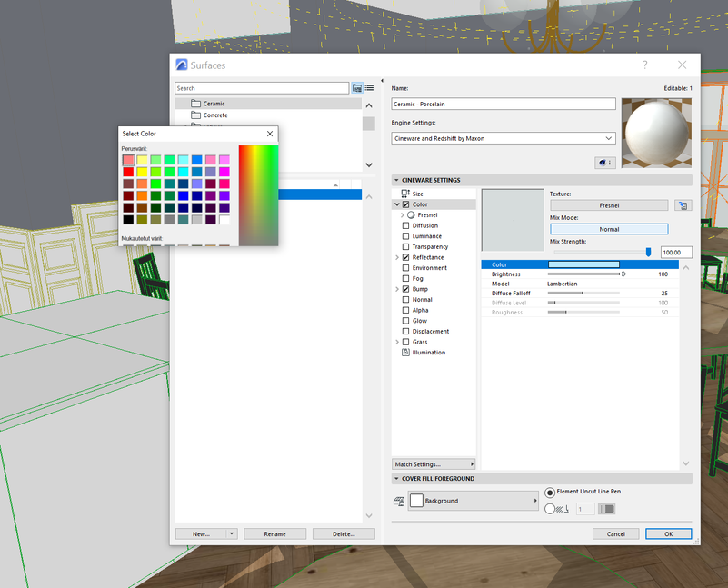
Task: Enable the Diffusion channel checkbox
Action: 405,225
